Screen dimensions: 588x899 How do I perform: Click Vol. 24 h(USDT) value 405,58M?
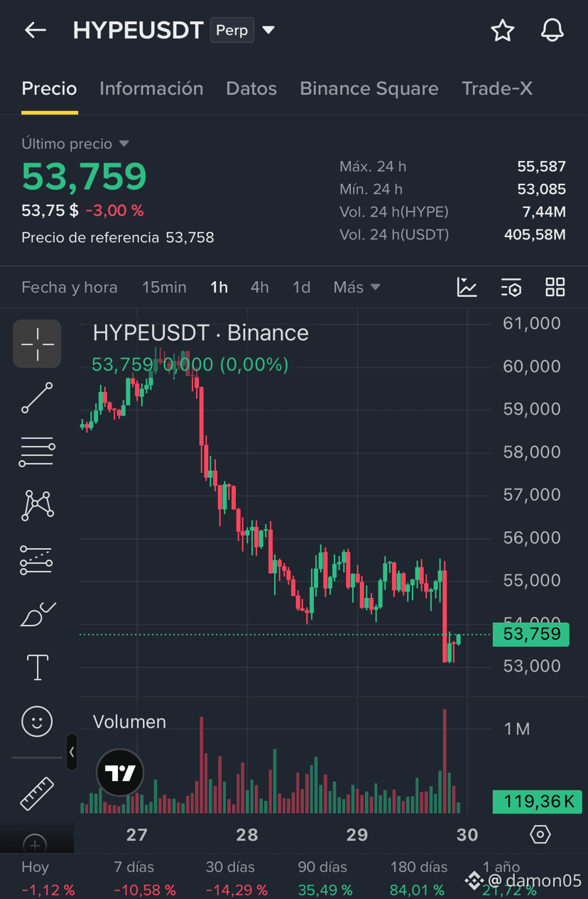click(x=535, y=234)
